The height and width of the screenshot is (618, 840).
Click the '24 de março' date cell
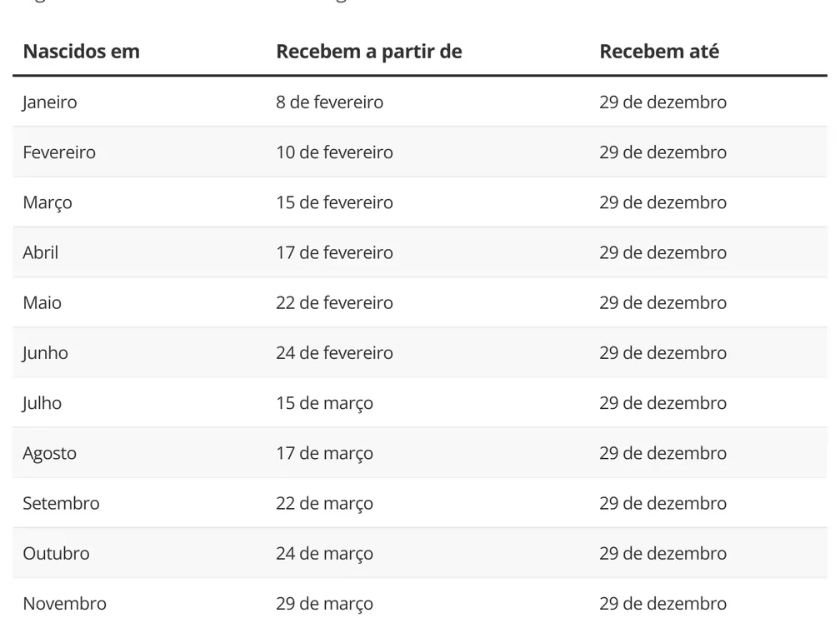324,553
